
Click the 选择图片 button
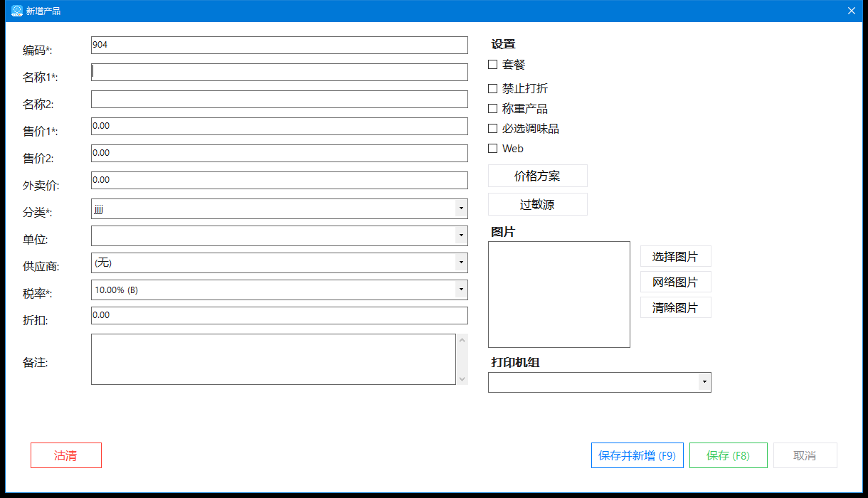(x=676, y=256)
